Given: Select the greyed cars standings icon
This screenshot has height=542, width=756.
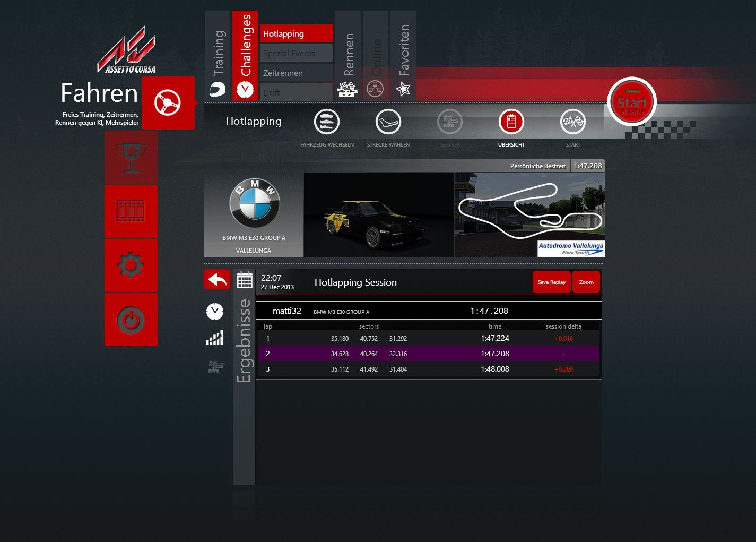Looking at the screenshot, I should [x=215, y=366].
